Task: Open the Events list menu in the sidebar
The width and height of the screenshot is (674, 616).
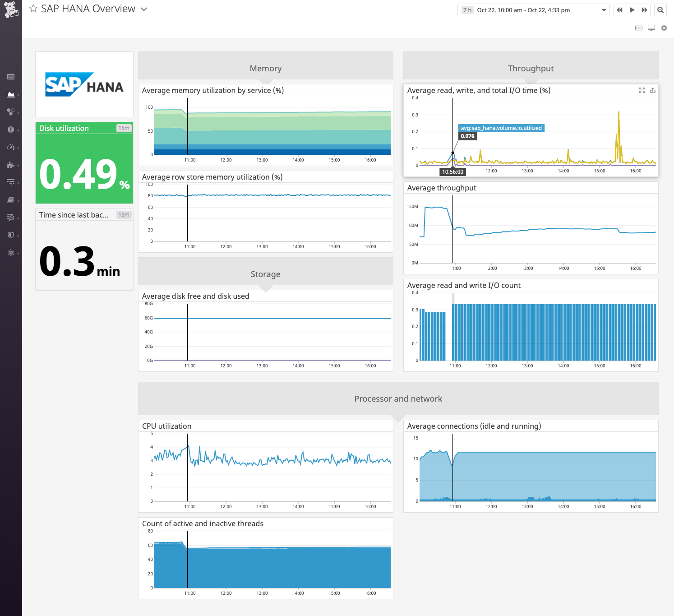Action: point(11,77)
